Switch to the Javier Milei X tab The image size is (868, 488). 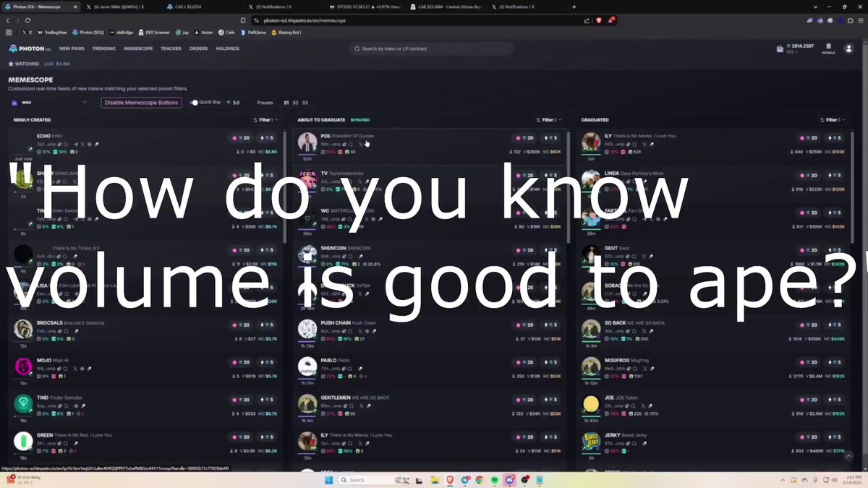[118, 7]
